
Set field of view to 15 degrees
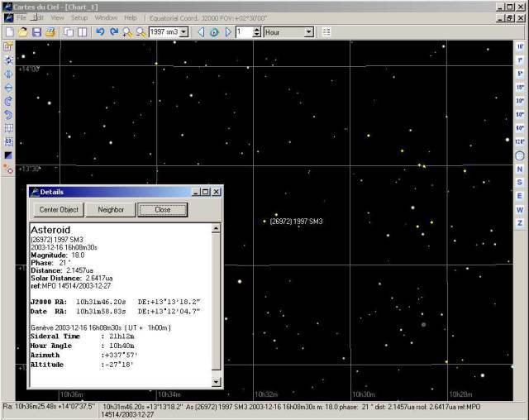520,88
